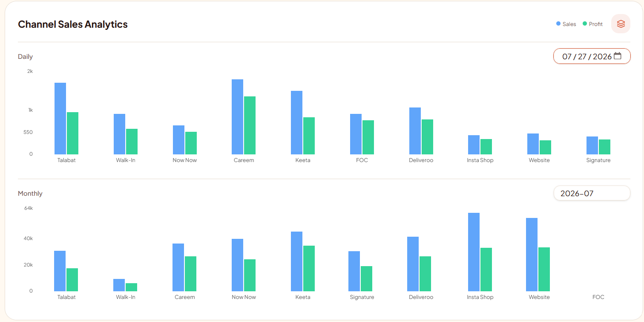Screen dimensions: 644x322
Task: Click Careem daily green Profit bar
Action: point(250,125)
